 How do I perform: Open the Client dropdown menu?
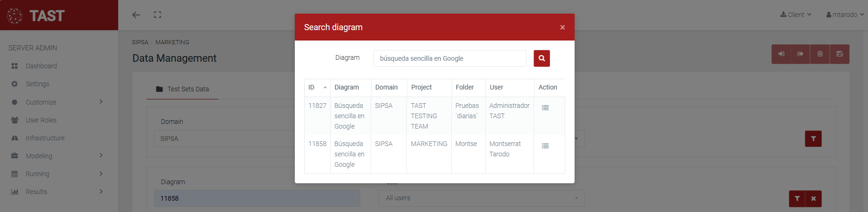[x=795, y=15]
